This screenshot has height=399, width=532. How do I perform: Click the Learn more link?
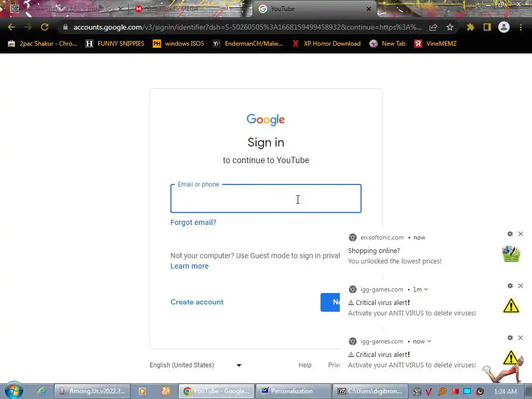click(189, 266)
